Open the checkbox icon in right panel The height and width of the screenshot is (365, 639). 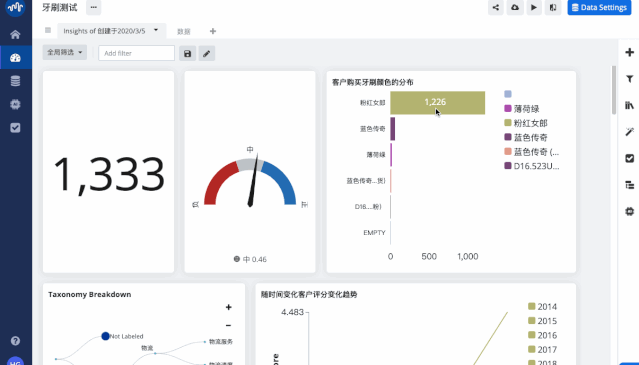[x=629, y=158]
